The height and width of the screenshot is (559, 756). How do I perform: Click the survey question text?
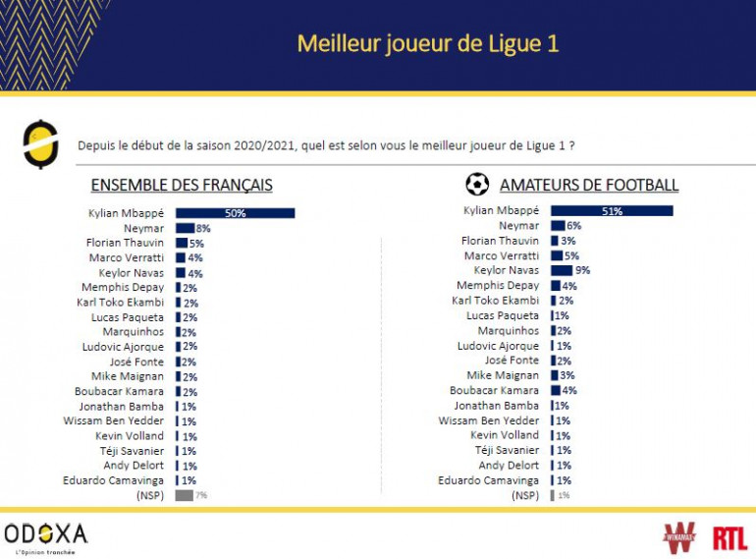[326, 145]
